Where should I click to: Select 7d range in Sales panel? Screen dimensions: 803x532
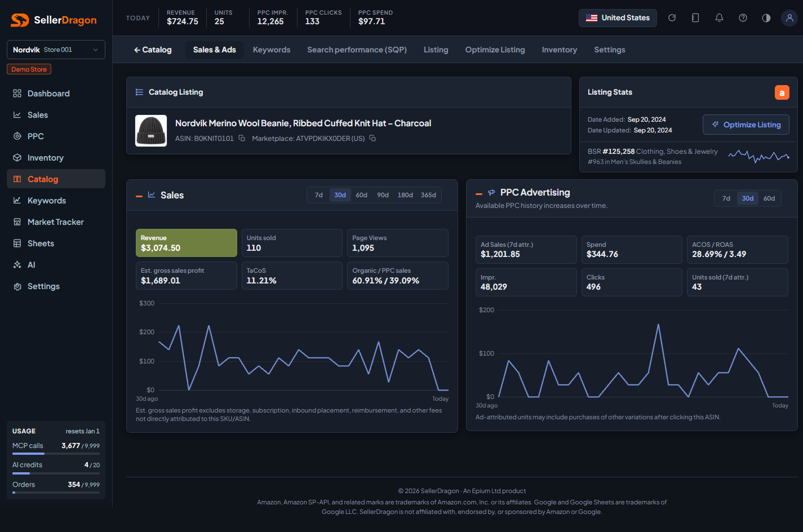click(319, 195)
